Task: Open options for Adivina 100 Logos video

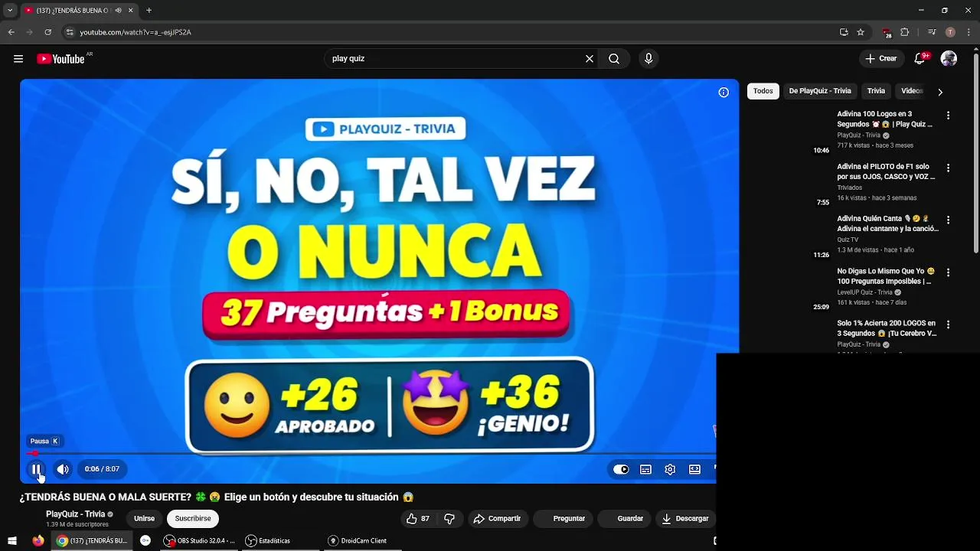Action: 948,116
